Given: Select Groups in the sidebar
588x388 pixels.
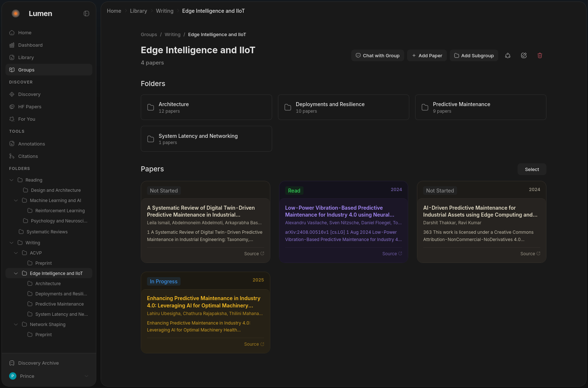Looking at the screenshot, I should pos(49,70).
